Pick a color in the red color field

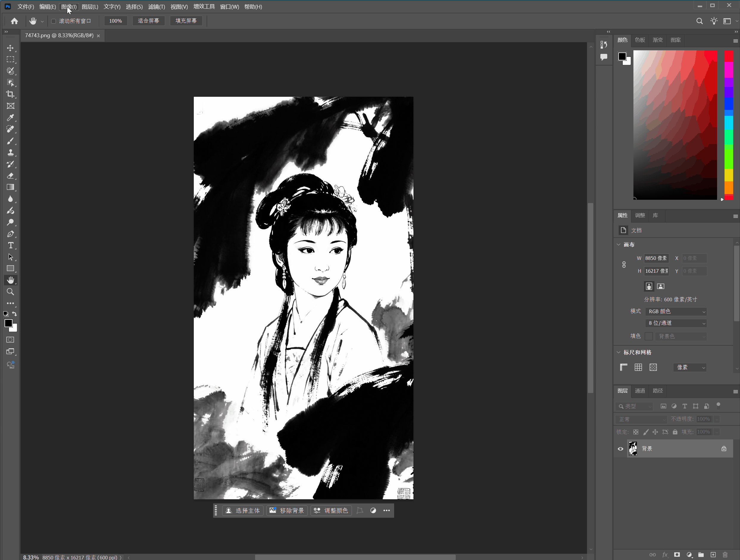pyautogui.click(x=675, y=125)
